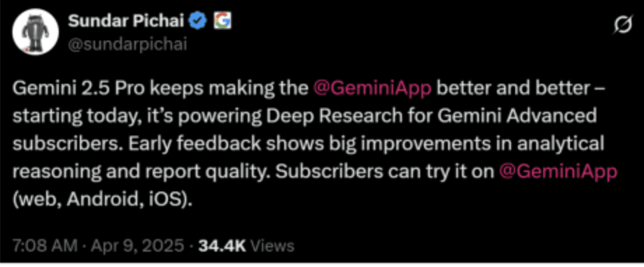Click the Google affiliation badge icon
The width and height of the screenshot is (644, 267).
(x=222, y=21)
